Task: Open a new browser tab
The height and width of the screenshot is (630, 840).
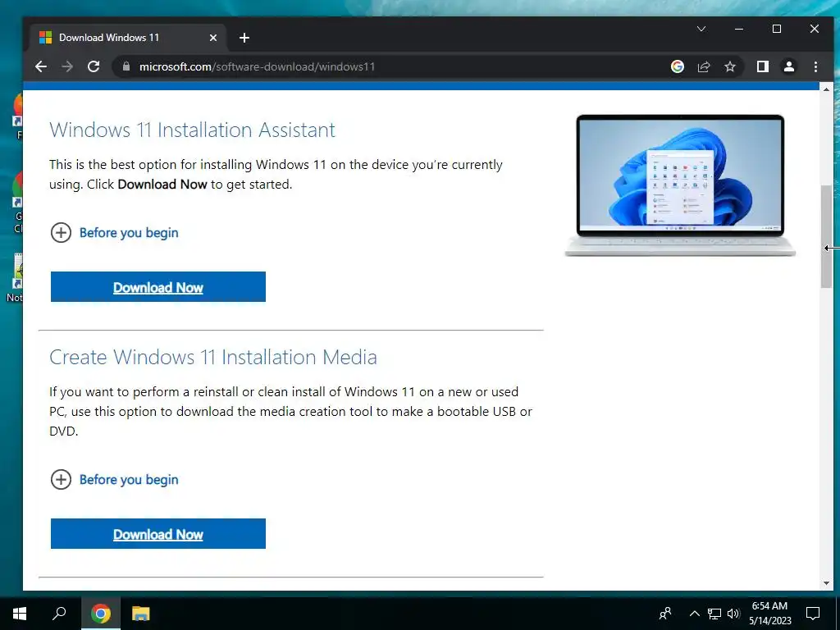Action: click(244, 38)
